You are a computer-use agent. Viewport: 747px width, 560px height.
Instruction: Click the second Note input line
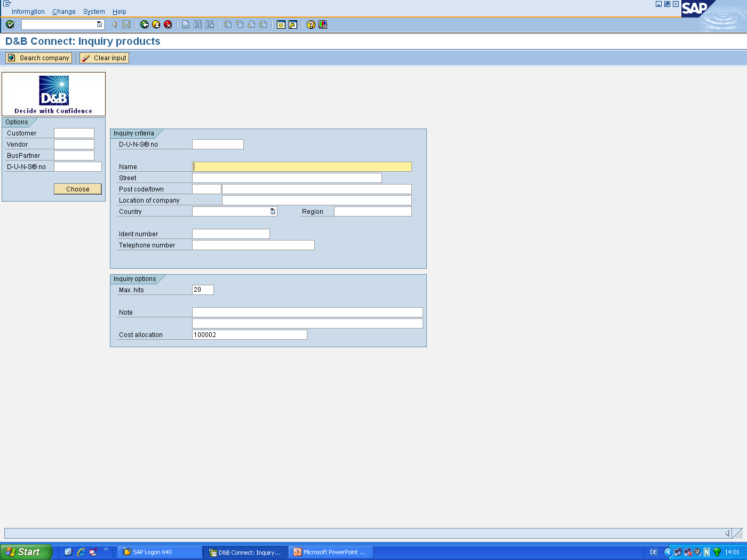[x=307, y=324]
